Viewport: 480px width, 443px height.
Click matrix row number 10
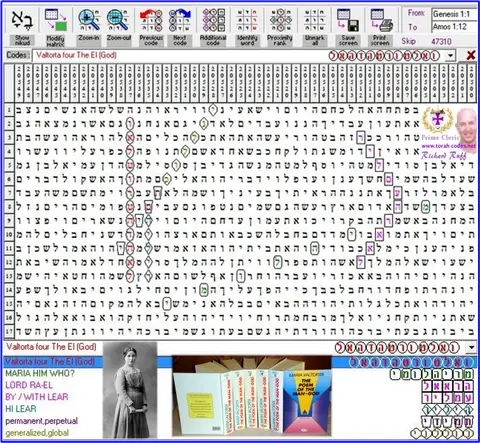[9, 234]
